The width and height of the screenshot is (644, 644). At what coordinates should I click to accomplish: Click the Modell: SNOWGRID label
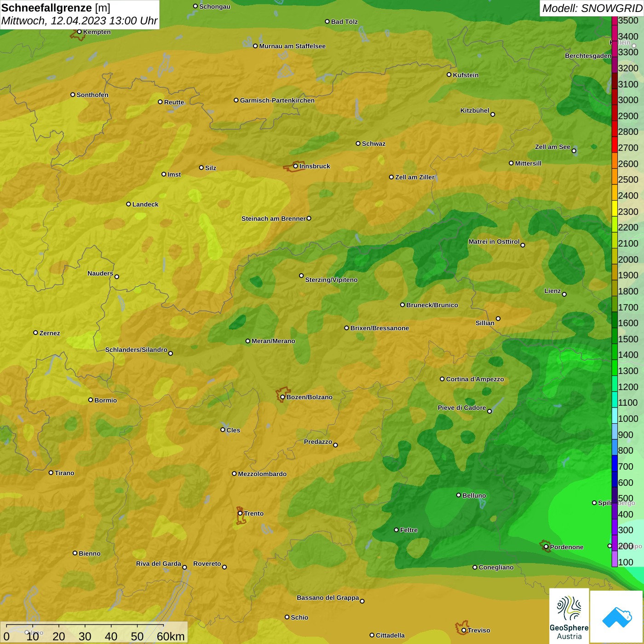(592, 8)
